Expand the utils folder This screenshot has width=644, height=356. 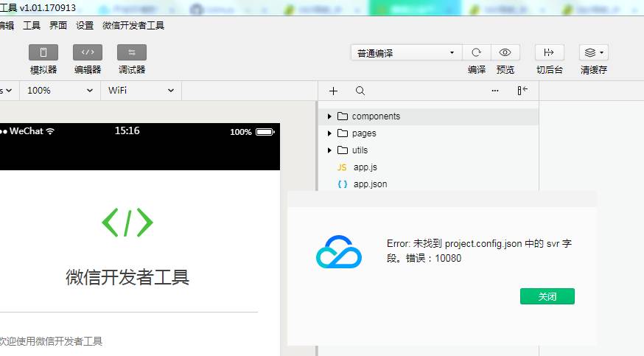(329, 150)
